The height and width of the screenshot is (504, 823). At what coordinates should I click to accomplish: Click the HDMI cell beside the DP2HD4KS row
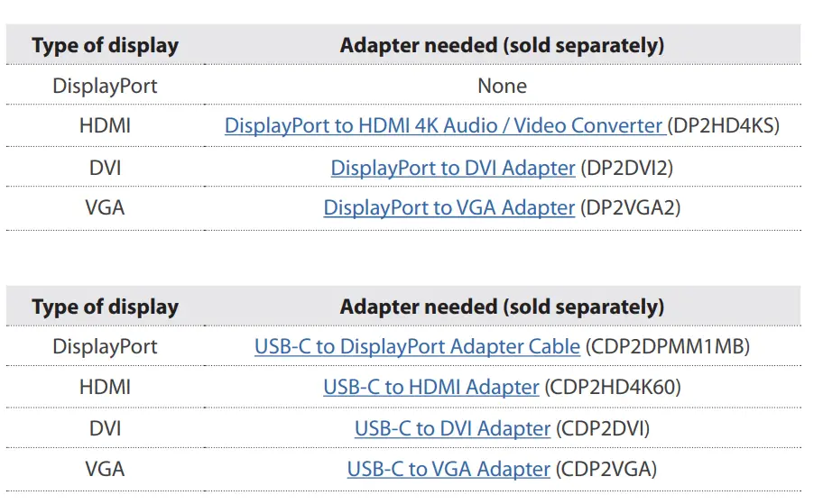(x=105, y=126)
